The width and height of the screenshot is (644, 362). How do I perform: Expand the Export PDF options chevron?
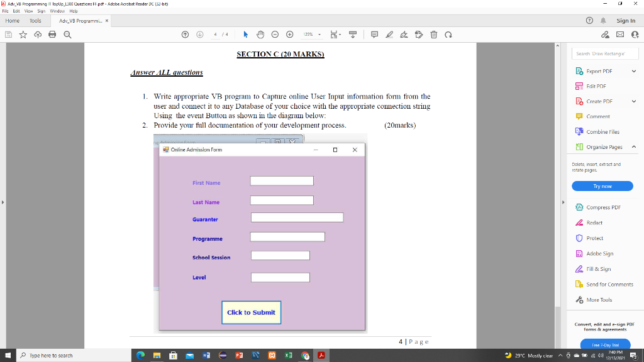[634, 71]
